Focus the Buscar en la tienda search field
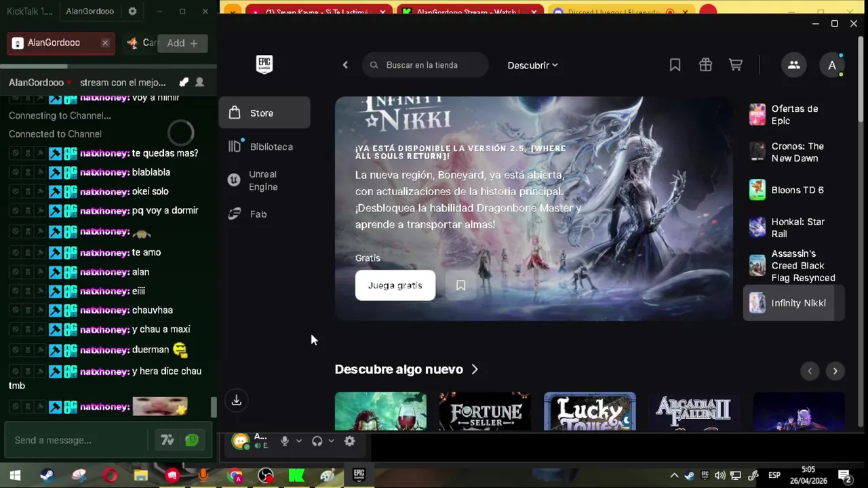Image resolution: width=868 pixels, height=488 pixels. [x=426, y=65]
